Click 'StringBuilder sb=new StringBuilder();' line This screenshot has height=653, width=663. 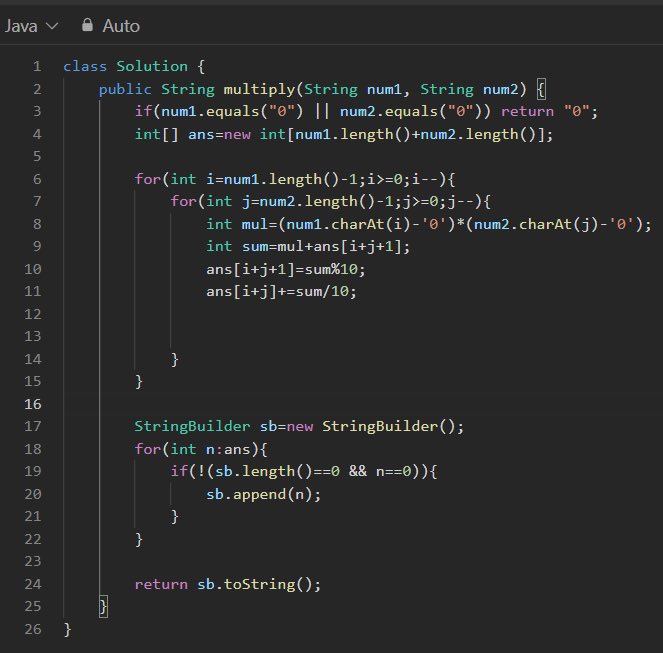299,426
